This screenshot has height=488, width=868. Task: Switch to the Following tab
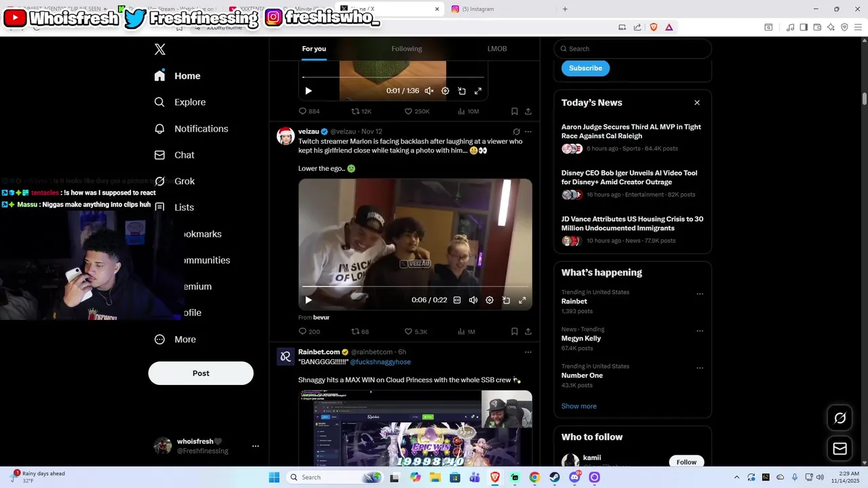tap(407, 49)
